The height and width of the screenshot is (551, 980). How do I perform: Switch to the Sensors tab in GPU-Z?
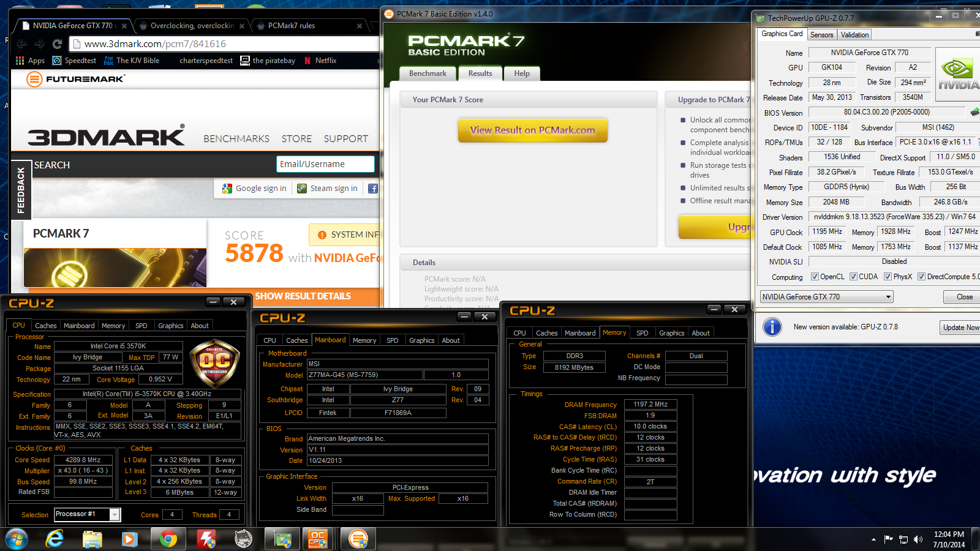(x=821, y=35)
